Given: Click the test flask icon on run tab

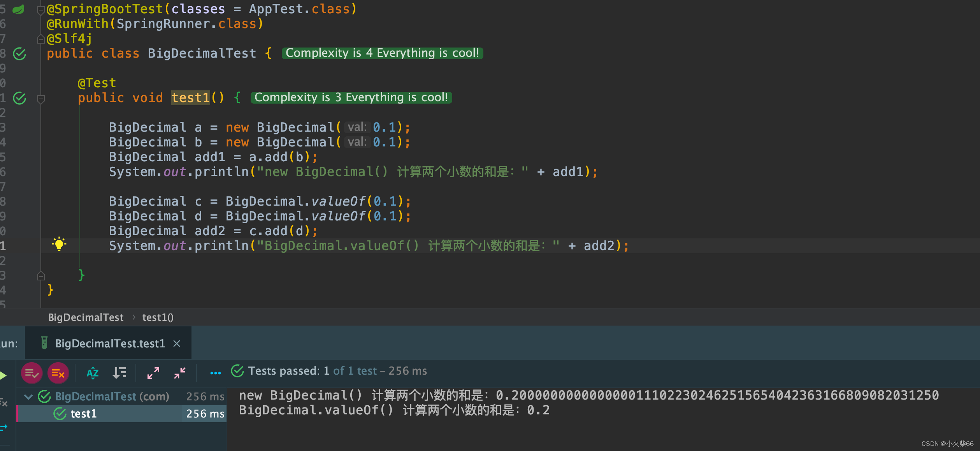Looking at the screenshot, I should tap(44, 343).
